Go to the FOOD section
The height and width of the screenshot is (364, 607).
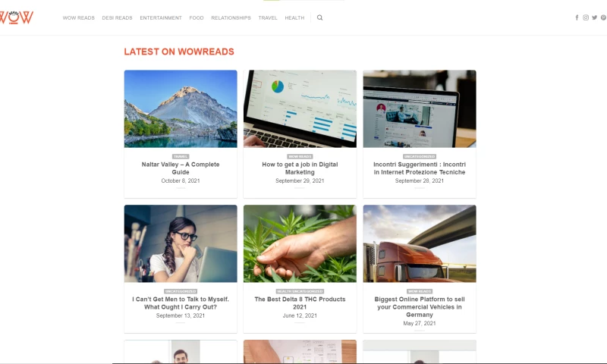pyautogui.click(x=197, y=17)
